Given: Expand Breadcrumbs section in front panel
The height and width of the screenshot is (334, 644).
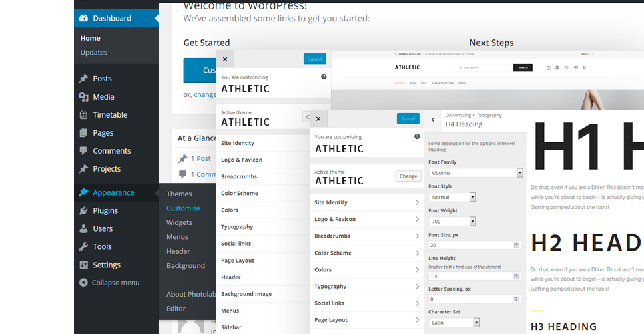Looking at the screenshot, I should click(367, 236).
